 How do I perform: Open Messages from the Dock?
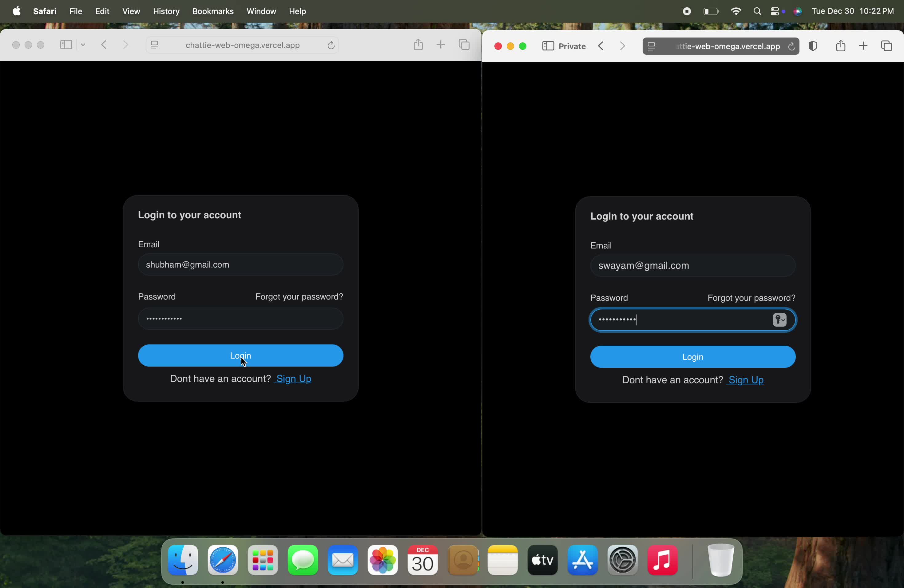coord(303,560)
